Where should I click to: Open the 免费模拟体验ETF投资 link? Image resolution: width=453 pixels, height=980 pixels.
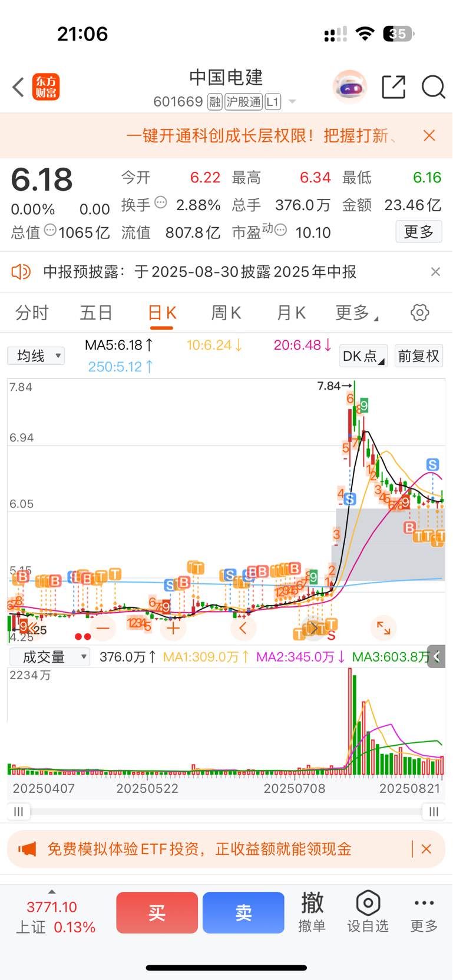coord(199,849)
